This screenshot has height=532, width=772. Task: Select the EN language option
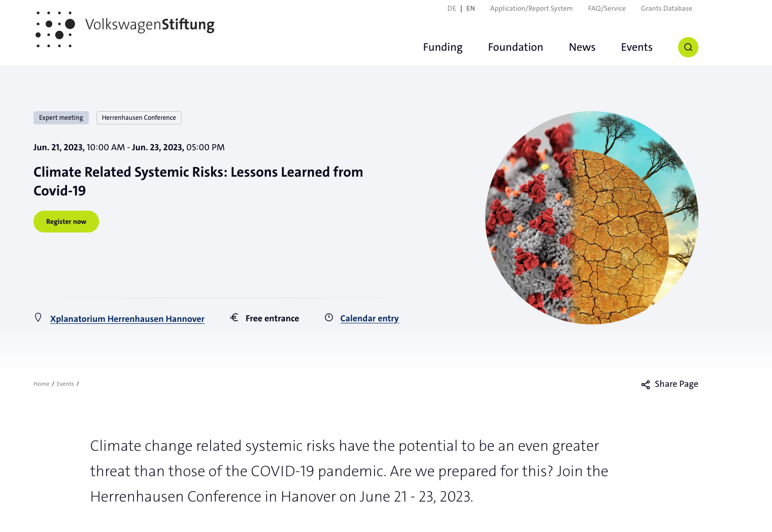(471, 9)
